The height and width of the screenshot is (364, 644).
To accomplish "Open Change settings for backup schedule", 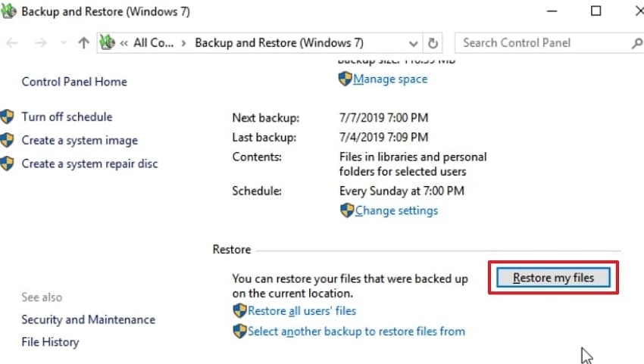I will tap(396, 210).
